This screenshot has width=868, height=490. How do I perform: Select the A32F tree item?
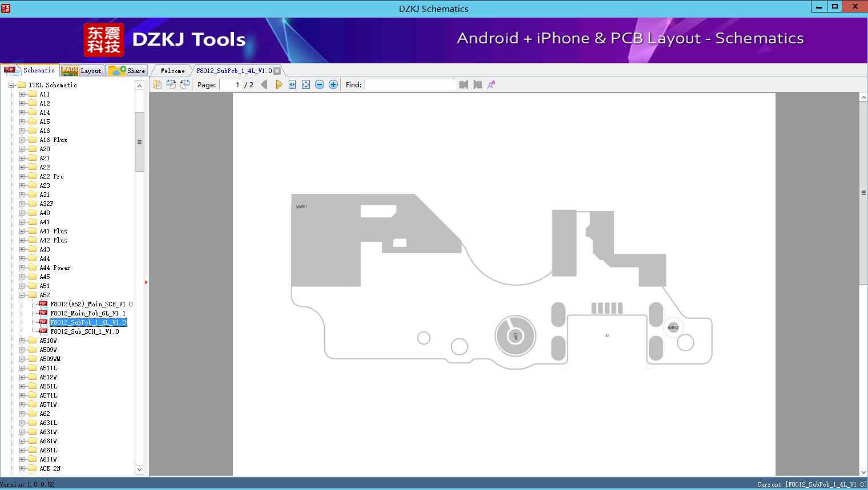pos(46,204)
